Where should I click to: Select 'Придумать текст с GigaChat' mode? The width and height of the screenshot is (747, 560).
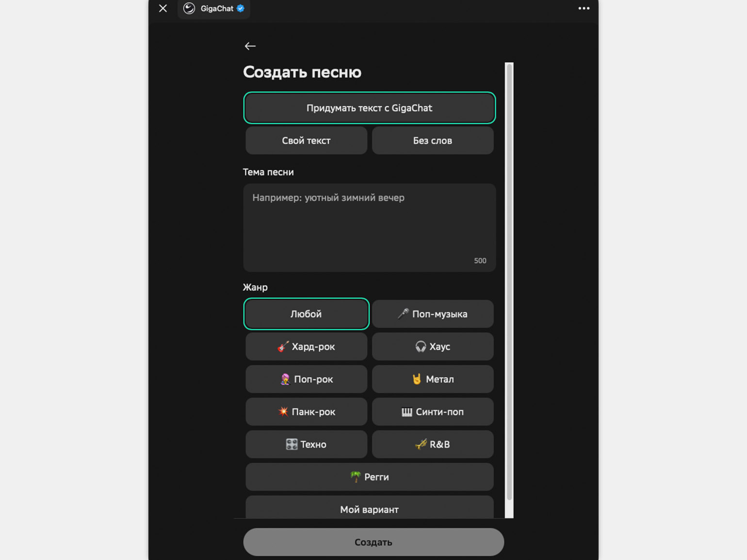[369, 108]
